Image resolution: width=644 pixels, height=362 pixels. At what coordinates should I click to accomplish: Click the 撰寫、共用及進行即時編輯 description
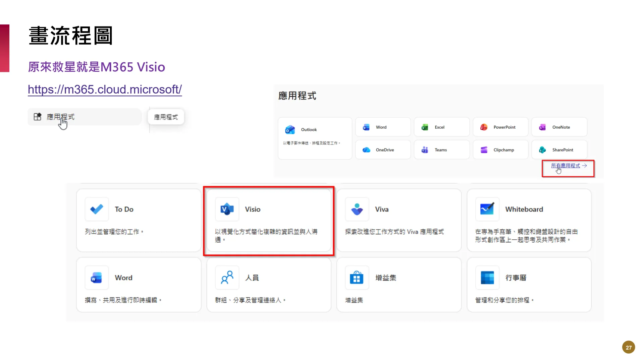coord(123,300)
